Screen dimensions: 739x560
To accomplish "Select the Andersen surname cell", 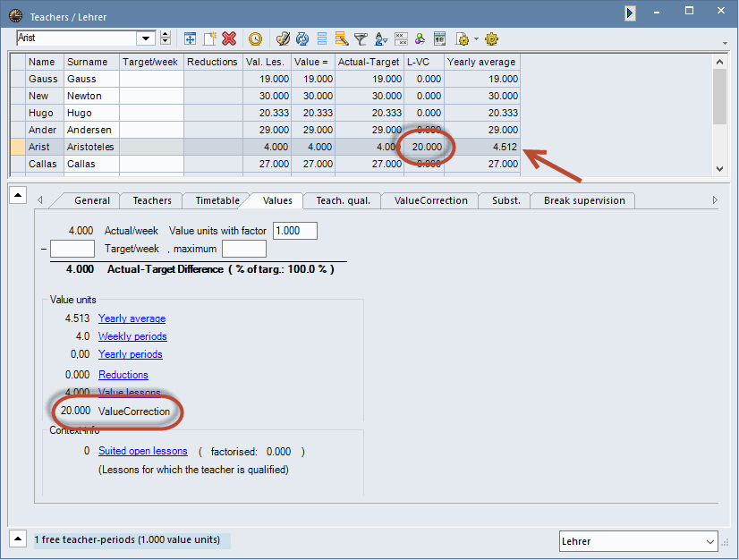I will point(91,130).
